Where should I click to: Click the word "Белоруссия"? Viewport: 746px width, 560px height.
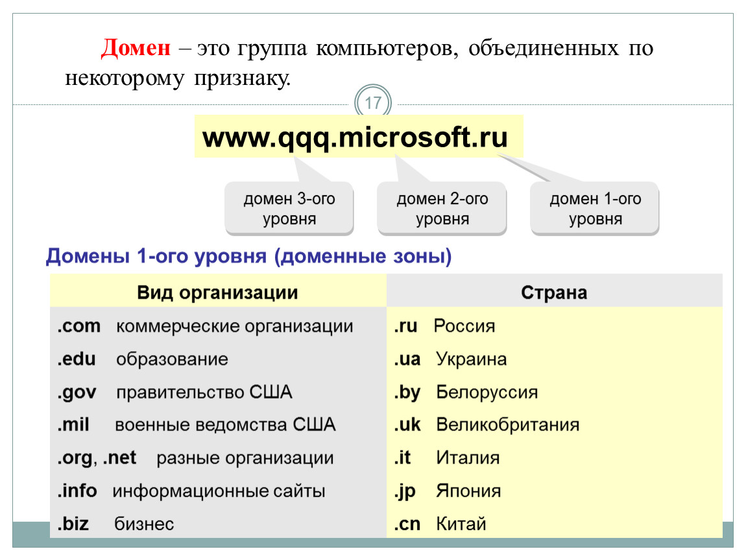click(487, 392)
